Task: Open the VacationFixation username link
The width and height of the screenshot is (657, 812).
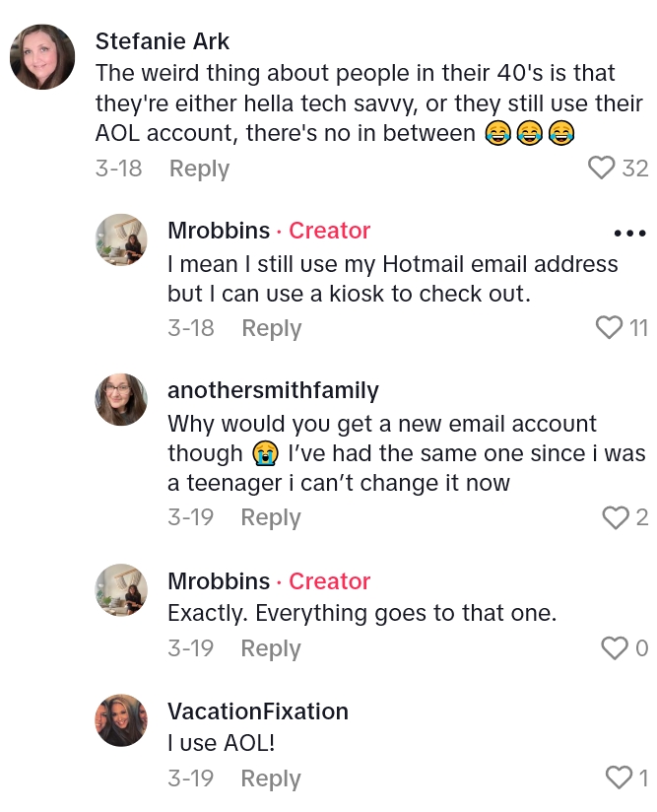Action: pos(258,711)
